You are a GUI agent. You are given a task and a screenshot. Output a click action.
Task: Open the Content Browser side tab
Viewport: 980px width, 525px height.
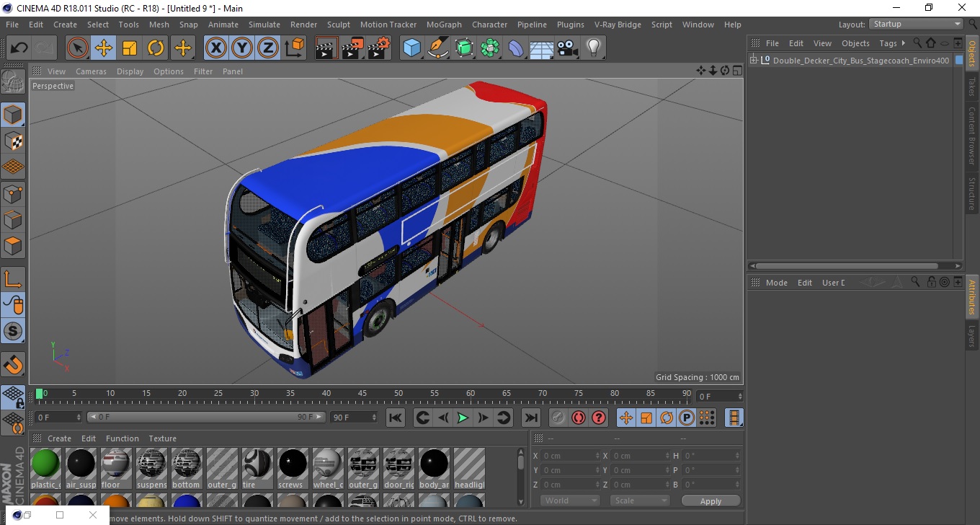[972, 136]
